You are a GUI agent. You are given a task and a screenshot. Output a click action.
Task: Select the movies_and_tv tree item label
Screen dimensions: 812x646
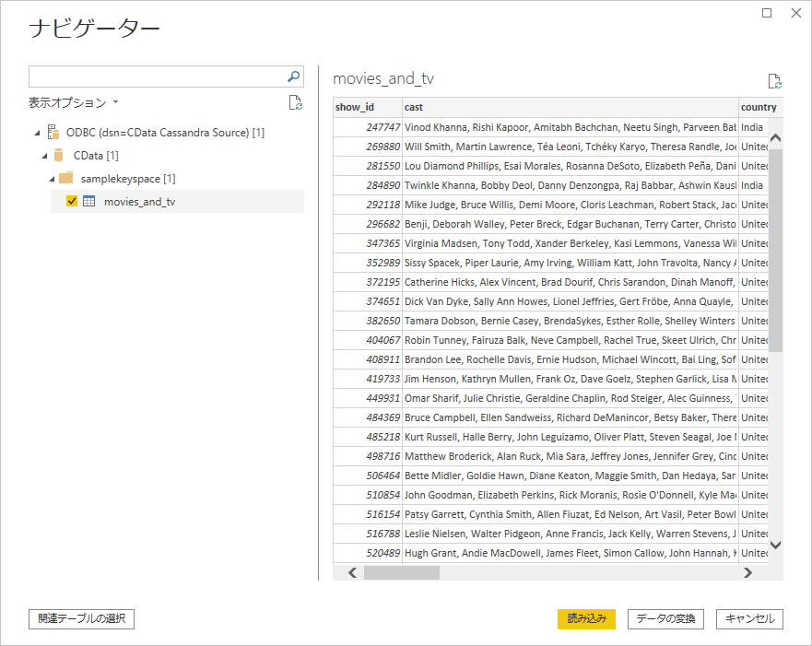click(x=140, y=202)
